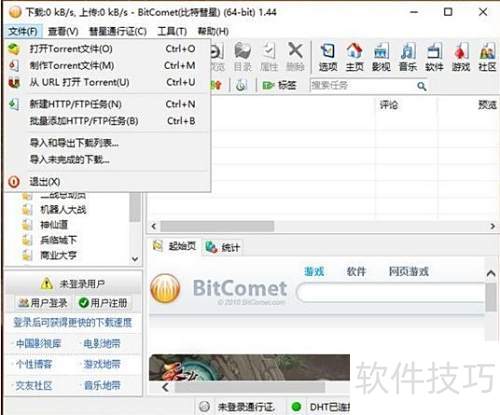The width and height of the screenshot is (500, 415).
Task: Click the 评论 column header
Action: click(x=389, y=105)
